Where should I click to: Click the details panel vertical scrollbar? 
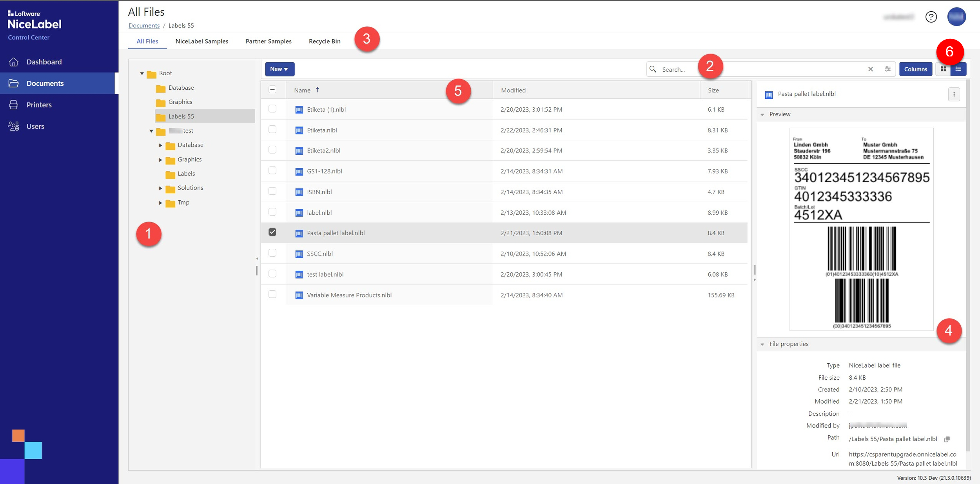point(968,265)
